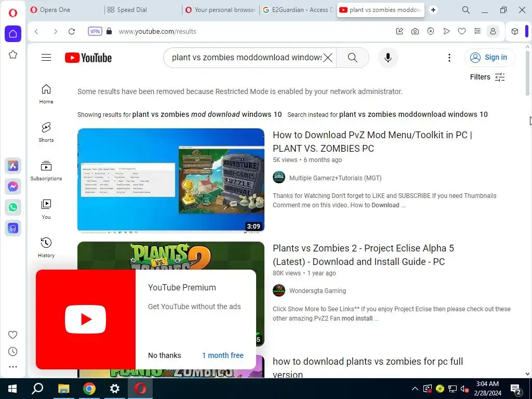
Task: Open Subscriptions in YouTube mini guide
Action: 46,170
